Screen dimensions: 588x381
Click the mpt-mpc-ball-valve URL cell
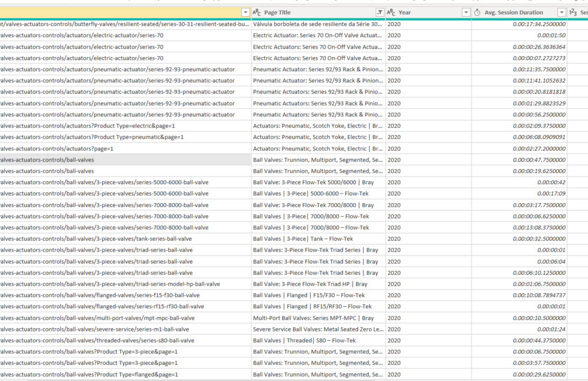point(125,318)
